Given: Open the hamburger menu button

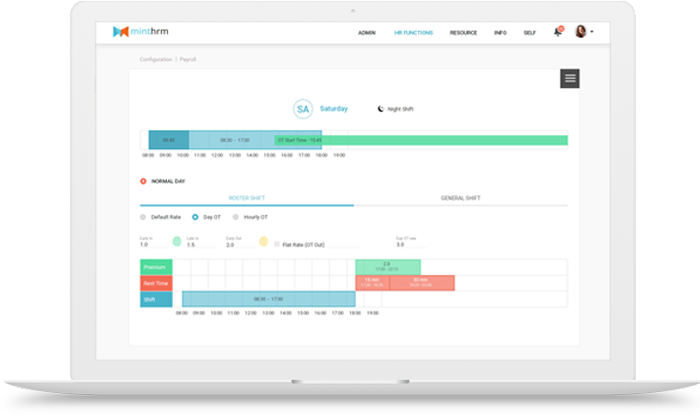Looking at the screenshot, I should (x=570, y=79).
